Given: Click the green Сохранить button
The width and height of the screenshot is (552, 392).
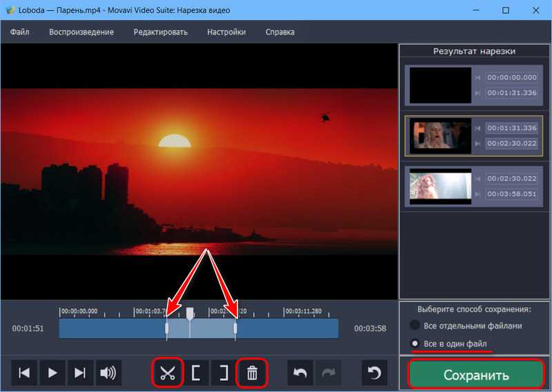Looking at the screenshot, I should pos(476,375).
